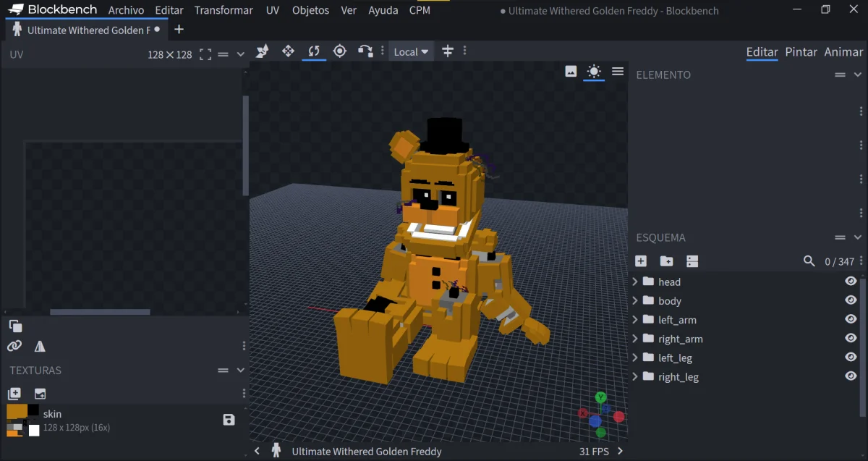Expand the right_arm group
The image size is (868, 461).
[635, 338]
